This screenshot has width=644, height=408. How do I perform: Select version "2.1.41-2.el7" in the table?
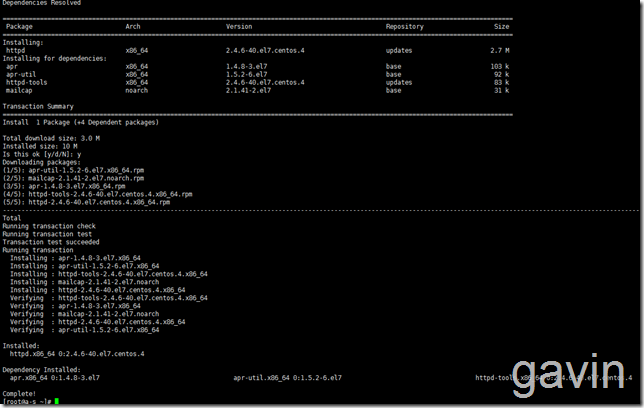click(248, 91)
